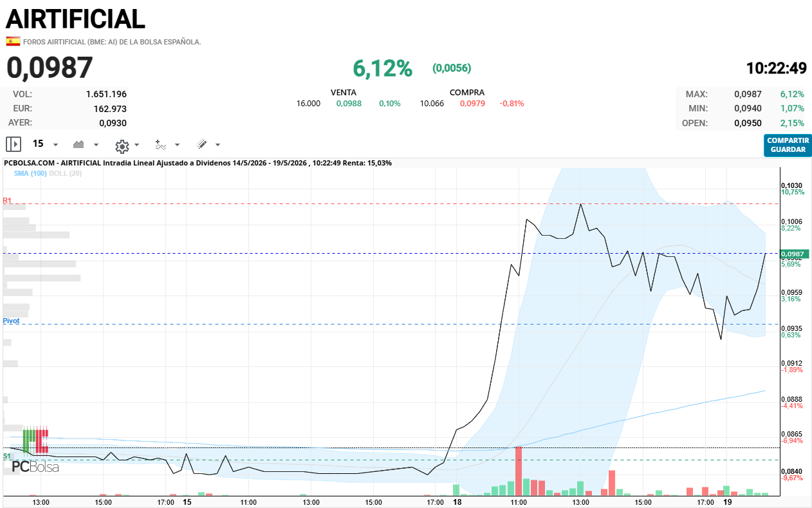Click the VENTA volume 16.000

(308, 104)
